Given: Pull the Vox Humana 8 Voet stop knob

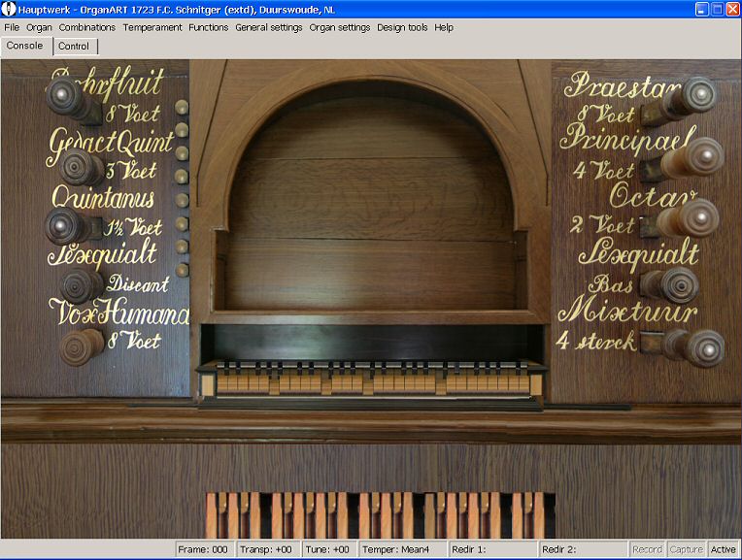Looking at the screenshot, I should (81, 347).
